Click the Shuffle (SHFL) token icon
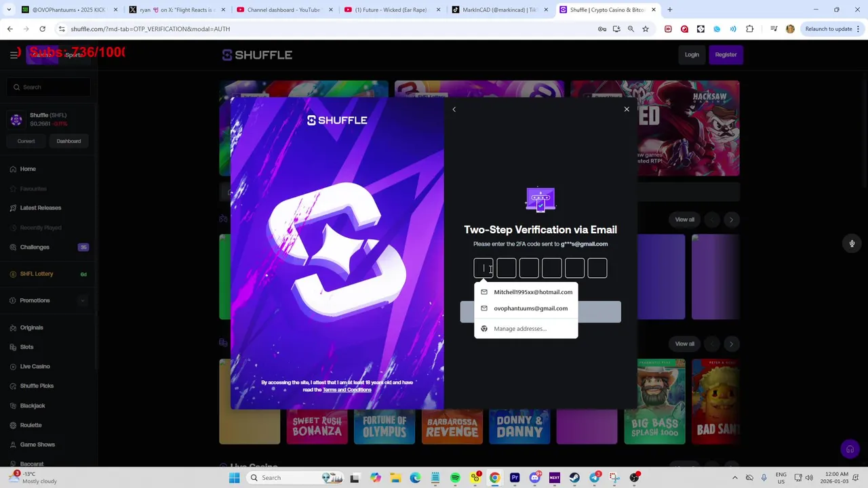868x488 pixels. pyautogui.click(x=16, y=120)
